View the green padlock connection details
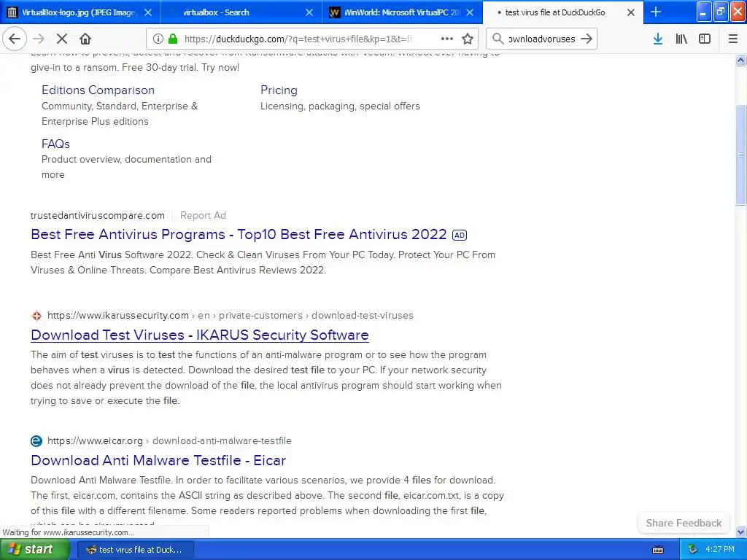747x560 pixels. click(173, 39)
